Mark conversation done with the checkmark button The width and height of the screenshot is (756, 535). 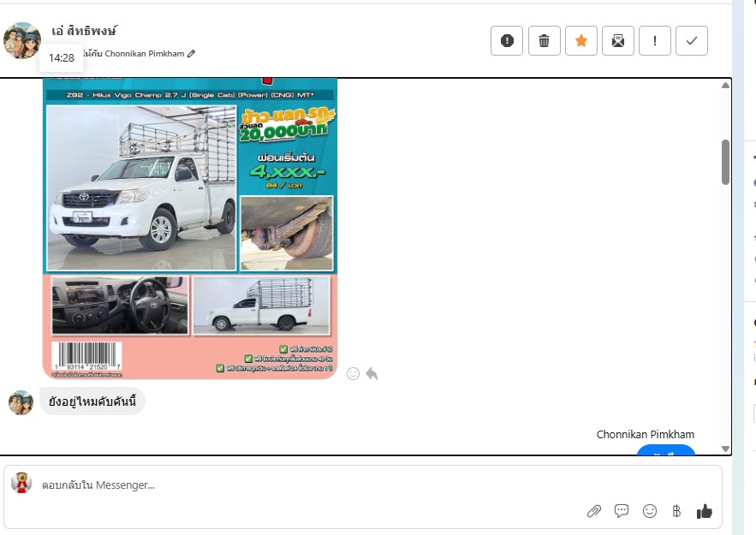(x=692, y=41)
